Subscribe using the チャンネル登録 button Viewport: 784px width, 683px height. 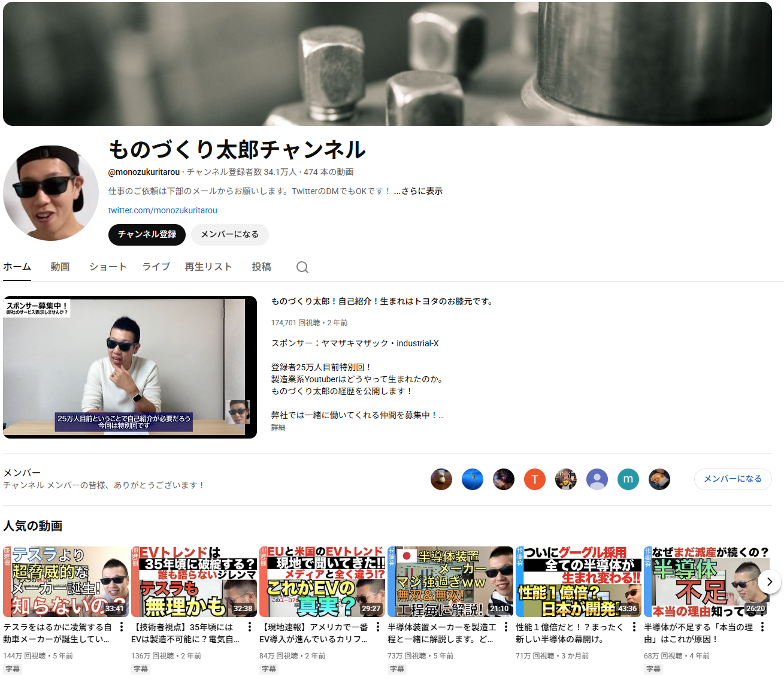tap(147, 234)
